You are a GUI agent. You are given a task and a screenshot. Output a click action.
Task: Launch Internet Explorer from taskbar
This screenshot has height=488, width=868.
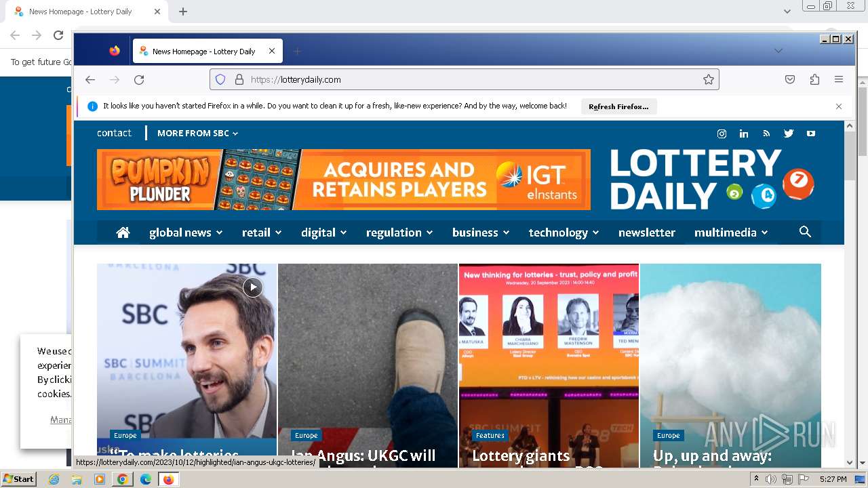tap(54, 479)
